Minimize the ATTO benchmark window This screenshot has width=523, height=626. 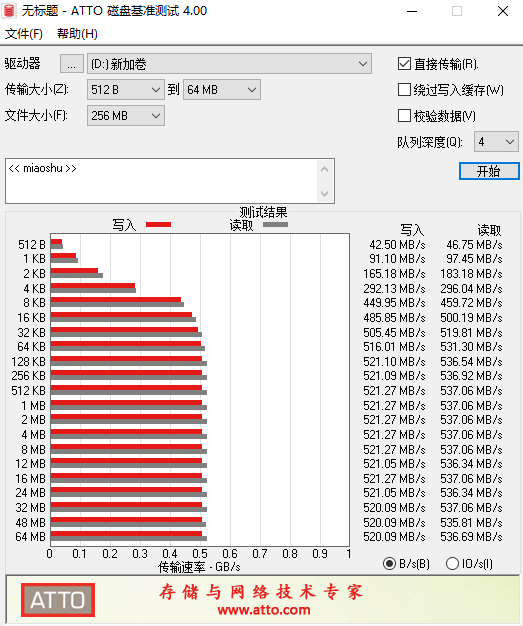pos(412,11)
